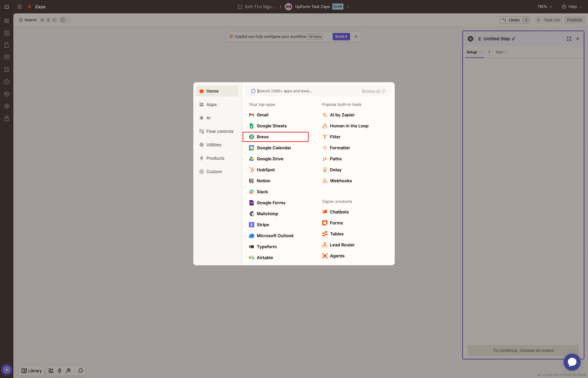Open the Library button
588x378 pixels.
pyautogui.click(x=31, y=371)
